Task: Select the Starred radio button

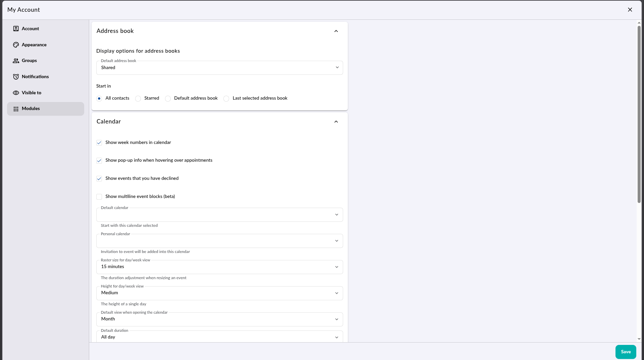Action: pos(138,99)
